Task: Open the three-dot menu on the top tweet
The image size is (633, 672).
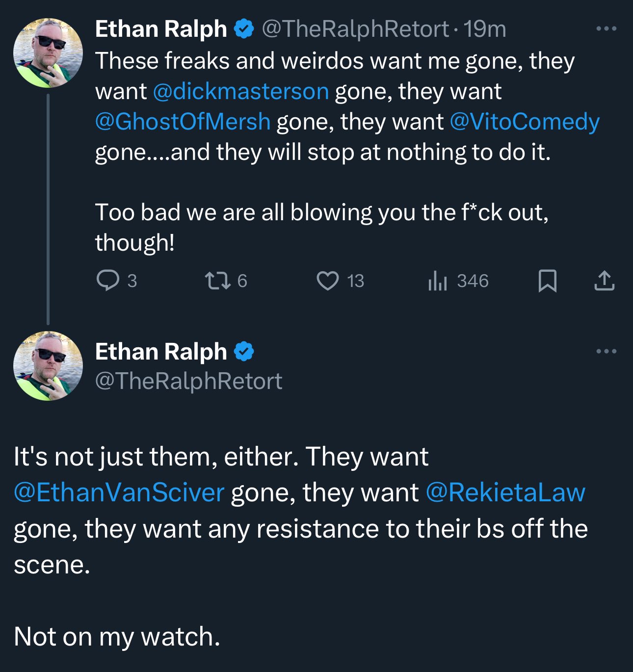Action: click(x=607, y=28)
